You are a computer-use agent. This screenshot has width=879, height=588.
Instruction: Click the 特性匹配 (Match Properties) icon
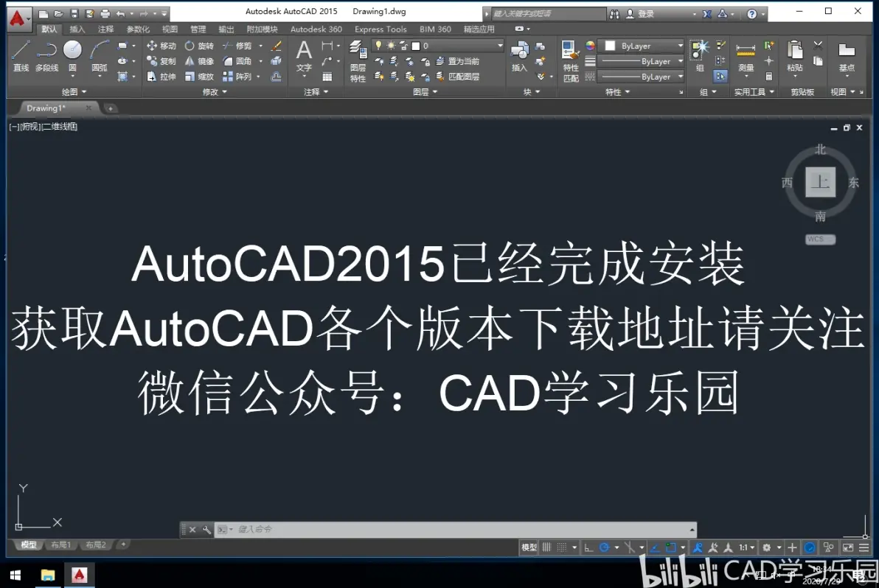570,62
